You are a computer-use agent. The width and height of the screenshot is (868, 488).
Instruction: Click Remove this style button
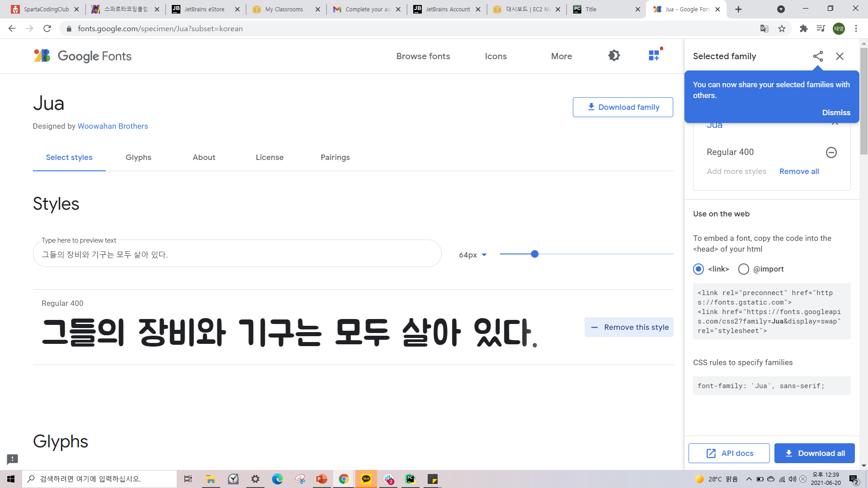(629, 327)
